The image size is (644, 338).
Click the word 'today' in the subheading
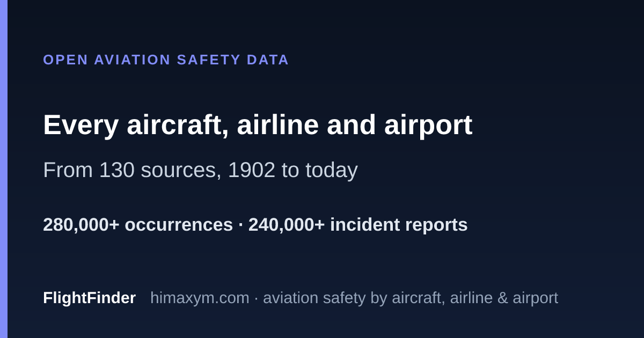pyautogui.click(x=332, y=171)
